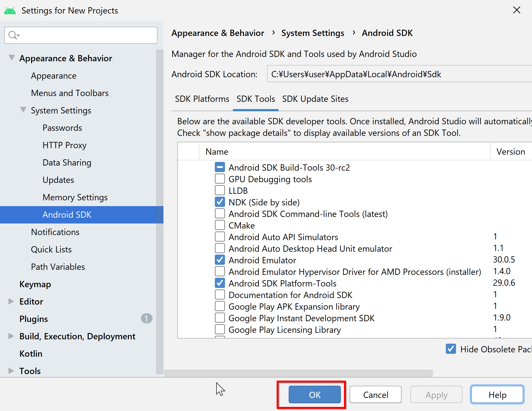Open the Plugins settings page

(33, 319)
